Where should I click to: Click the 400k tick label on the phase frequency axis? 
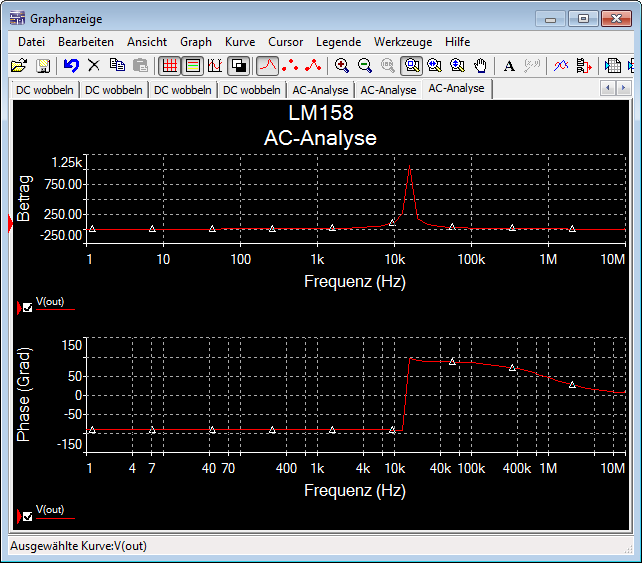[517, 468]
